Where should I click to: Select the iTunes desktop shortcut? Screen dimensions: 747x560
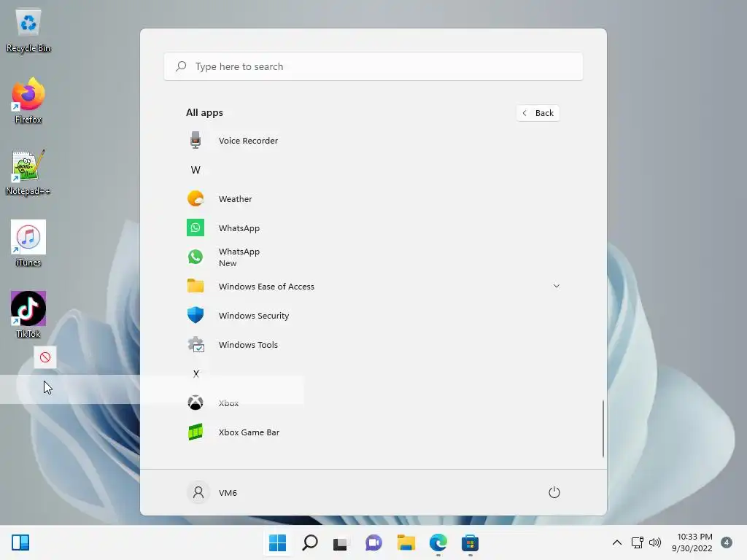28,244
